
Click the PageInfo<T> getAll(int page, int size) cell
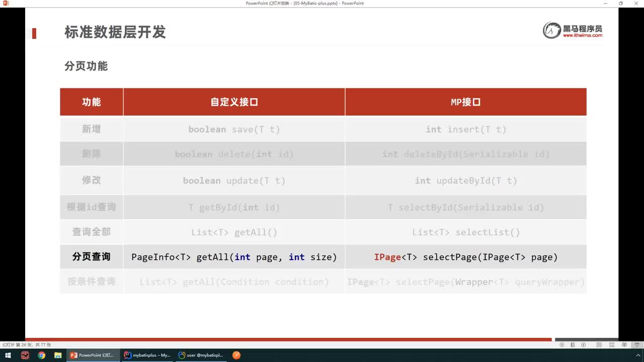[234, 257]
